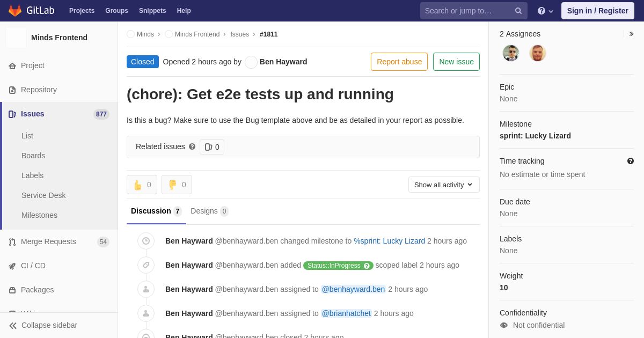This screenshot has height=338, width=644.
Task: Click the Merge Requests count badge 54
Action: point(103,242)
